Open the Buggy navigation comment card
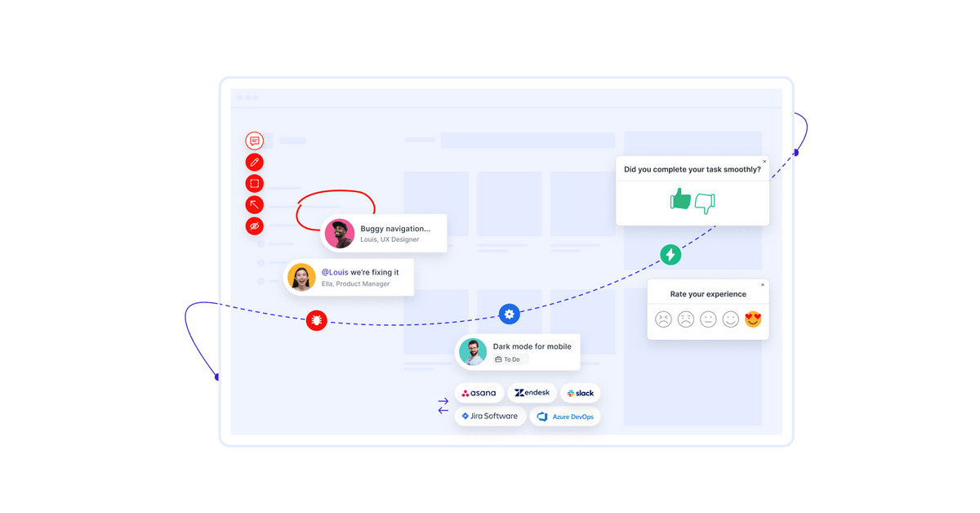The height and width of the screenshot is (513, 980). coord(384,234)
